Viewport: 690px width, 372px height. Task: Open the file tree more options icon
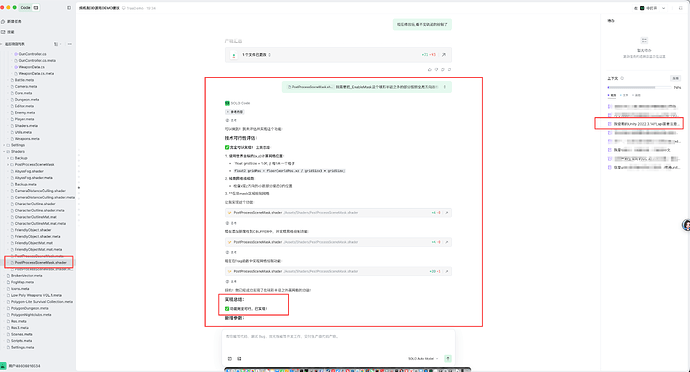pyautogui.click(x=70, y=44)
